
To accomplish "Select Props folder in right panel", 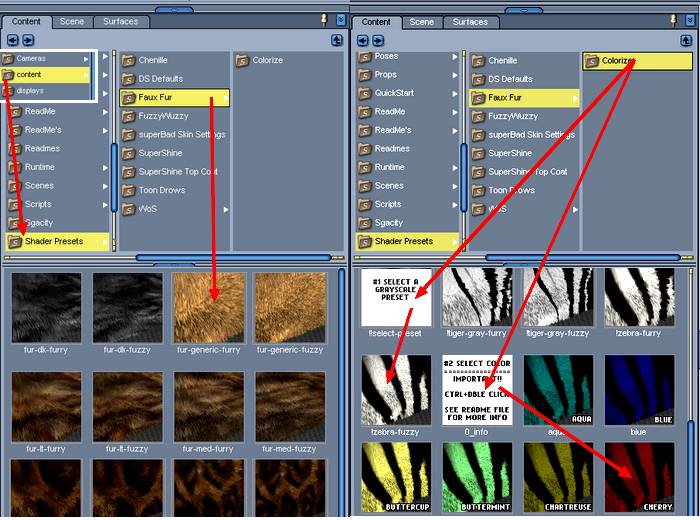I will (407, 75).
